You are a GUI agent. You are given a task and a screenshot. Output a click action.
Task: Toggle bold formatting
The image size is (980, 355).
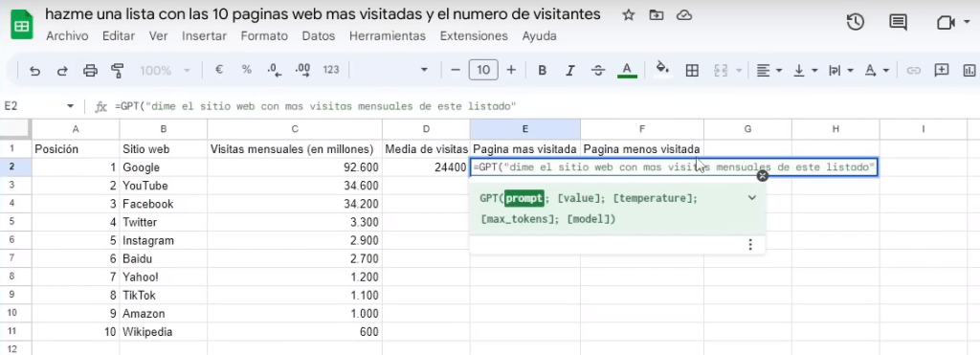pyautogui.click(x=543, y=71)
